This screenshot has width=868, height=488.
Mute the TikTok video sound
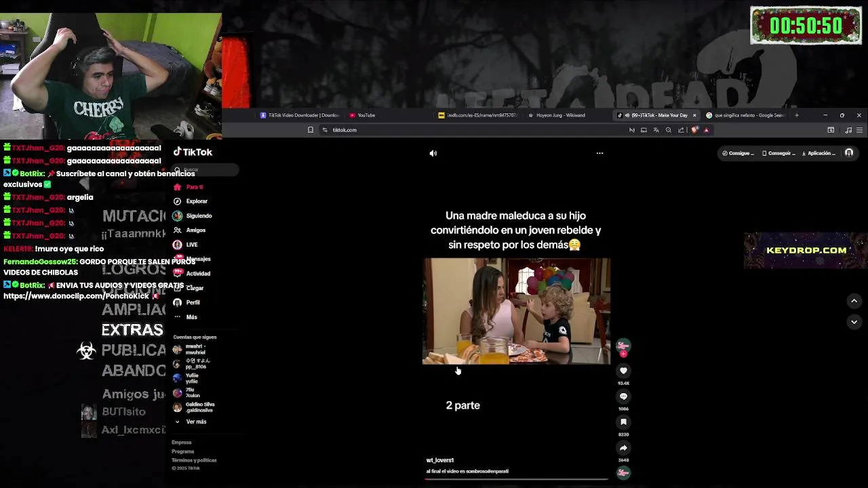point(433,153)
